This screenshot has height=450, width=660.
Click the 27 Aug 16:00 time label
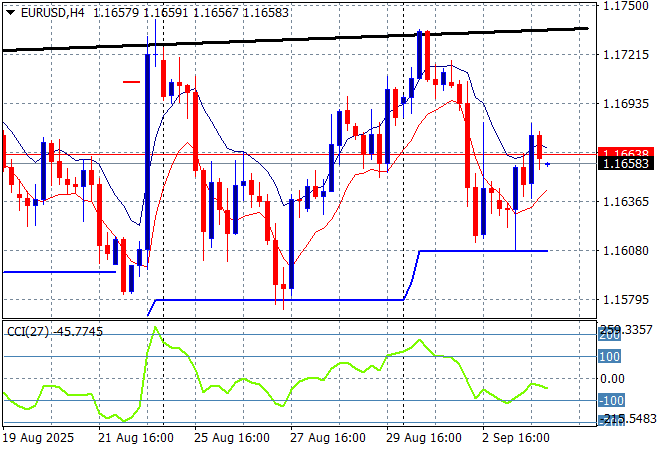pos(327,438)
